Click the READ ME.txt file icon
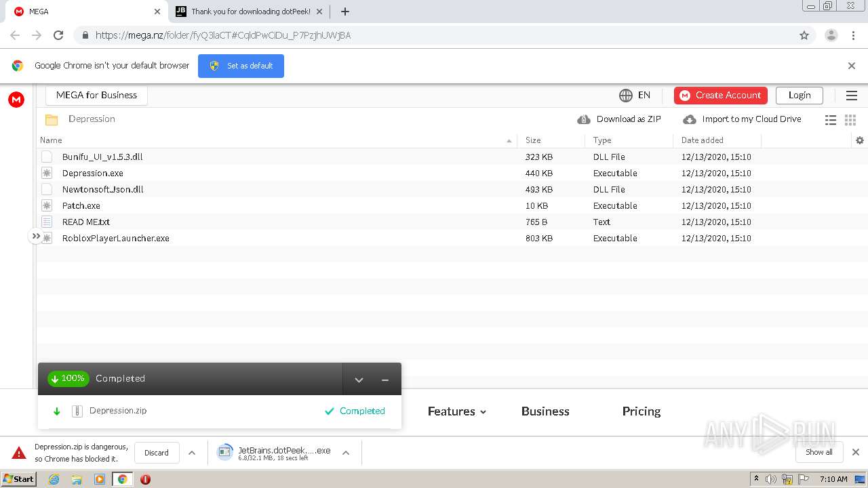This screenshot has height=488, width=868. 47,222
